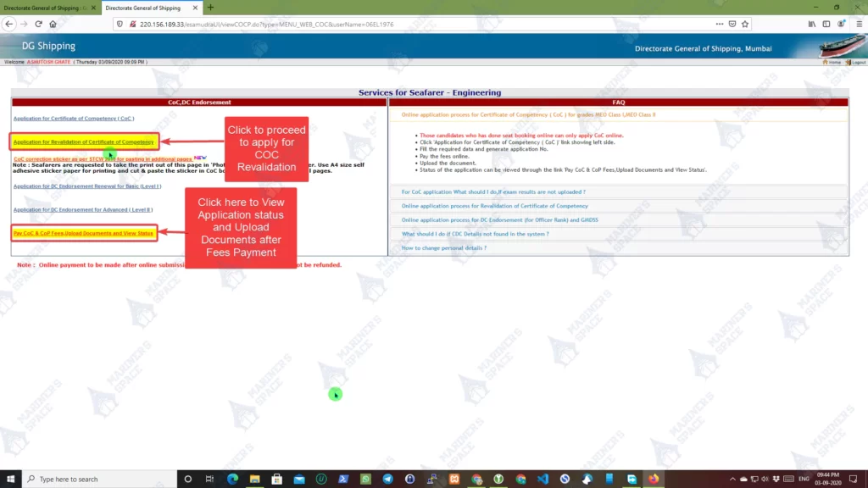The width and height of the screenshot is (868, 488).
Task: Open the Windows notification center
Action: [x=853, y=479]
